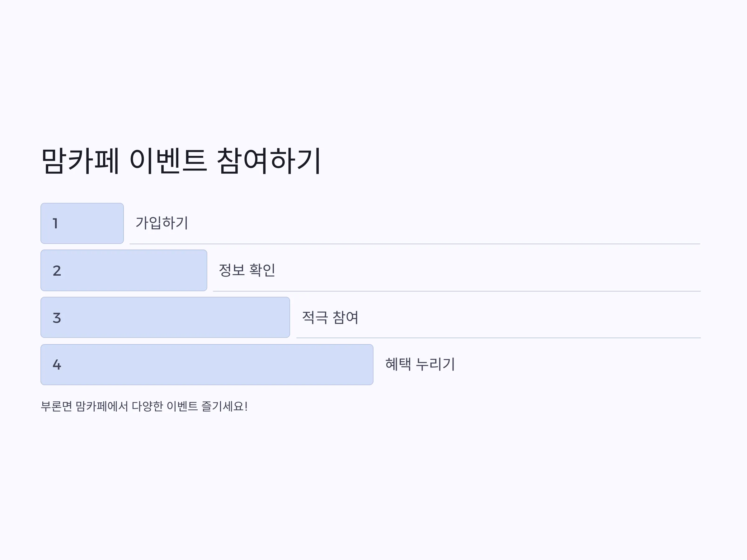Click '이벤트' in the footer sentence
Image resolution: width=747 pixels, height=560 pixels.
(x=182, y=406)
